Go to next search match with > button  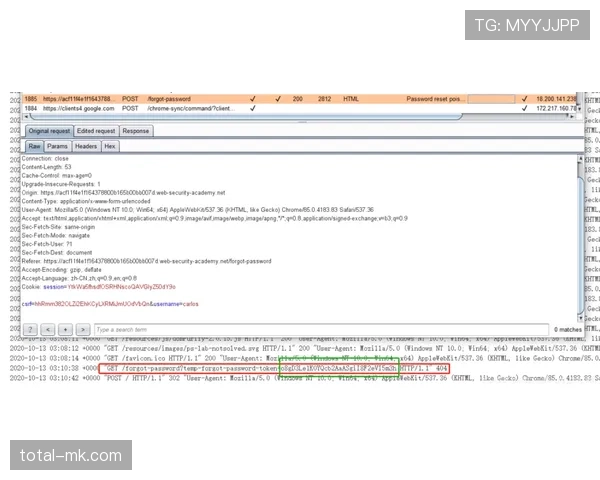coord(83,329)
